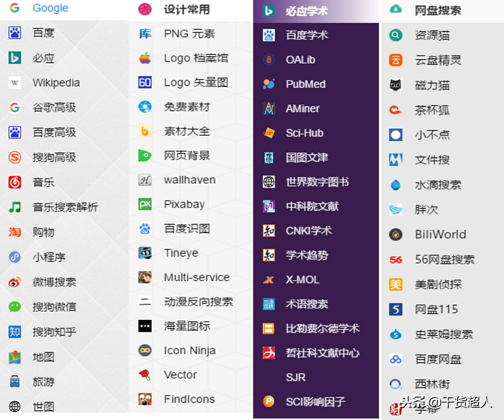The height and width of the screenshot is (420, 504).
Task: Open the BiliWorld link
Action: pyautogui.click(x=440, y=235)
